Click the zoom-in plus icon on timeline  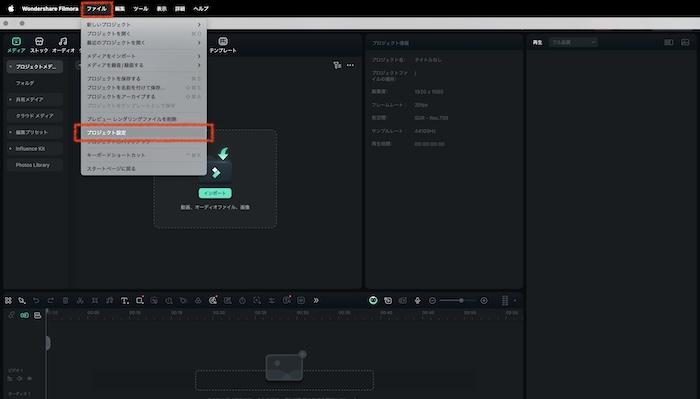pyautogui.click(x=484, y=301)
